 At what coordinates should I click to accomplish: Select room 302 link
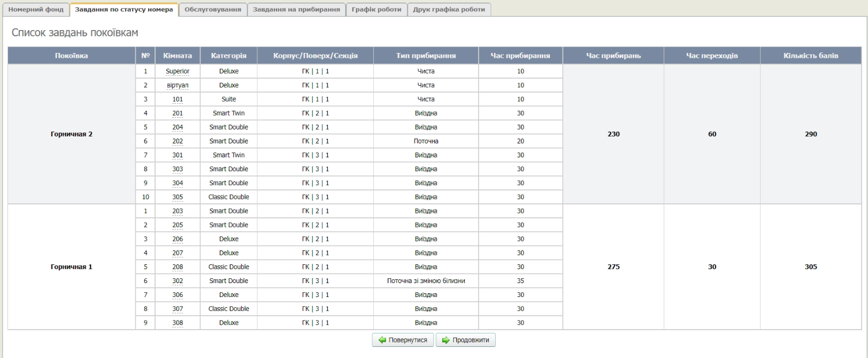178,281
